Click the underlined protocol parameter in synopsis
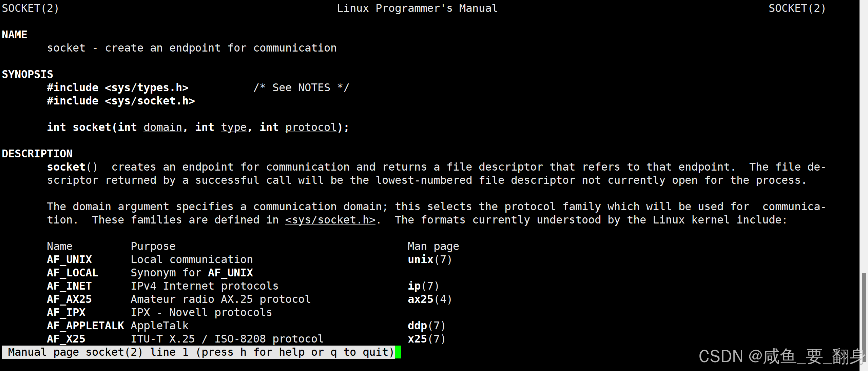The height and width of the screenshot is (371, 868). tap(311, 128)
